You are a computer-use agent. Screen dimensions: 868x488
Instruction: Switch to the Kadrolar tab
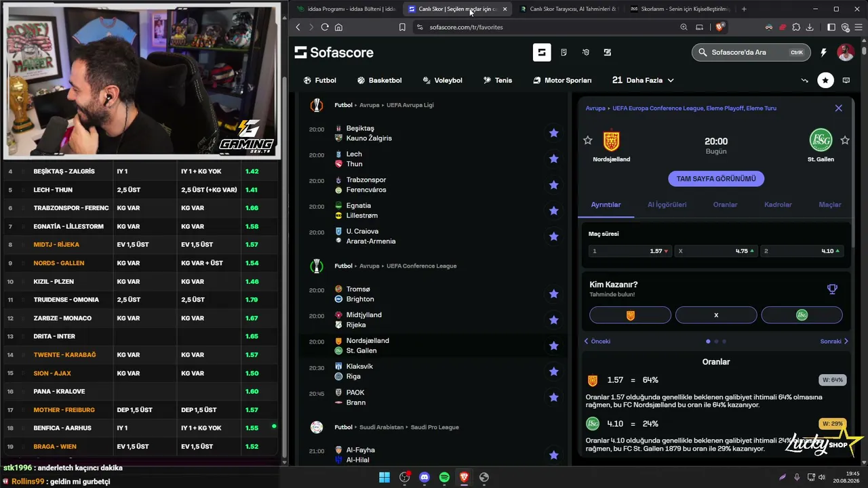coord(778,205)
